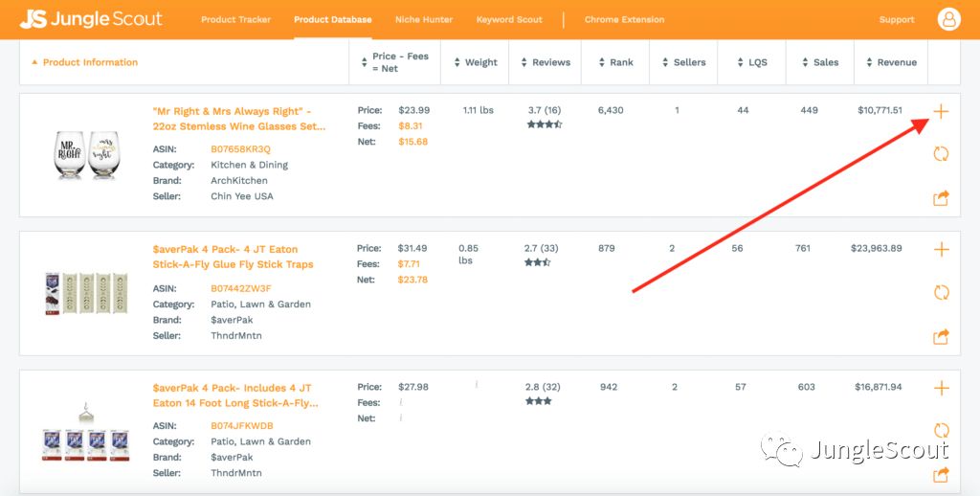Click the plus icon for the Glue Fly Stick Traps
Image resolution: width=980 pixels, height=496 pixels.
pos(941,250)
